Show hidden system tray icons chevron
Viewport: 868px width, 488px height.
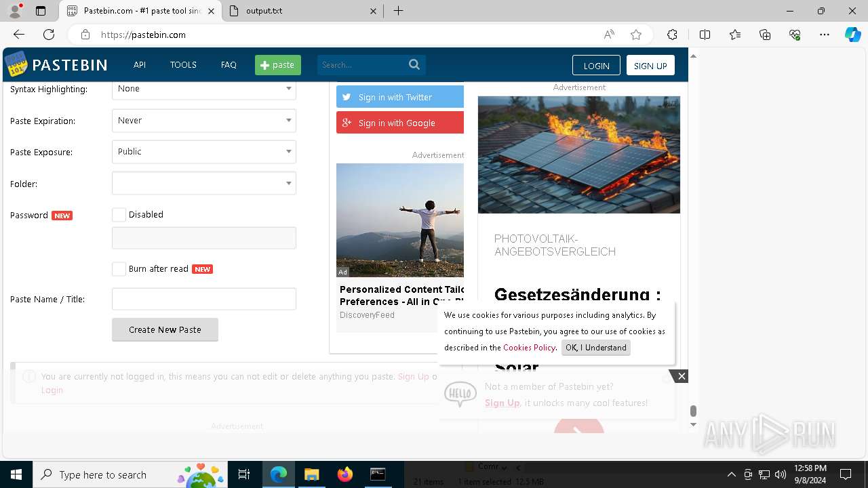pyautogui.click(x=731, y=474)
